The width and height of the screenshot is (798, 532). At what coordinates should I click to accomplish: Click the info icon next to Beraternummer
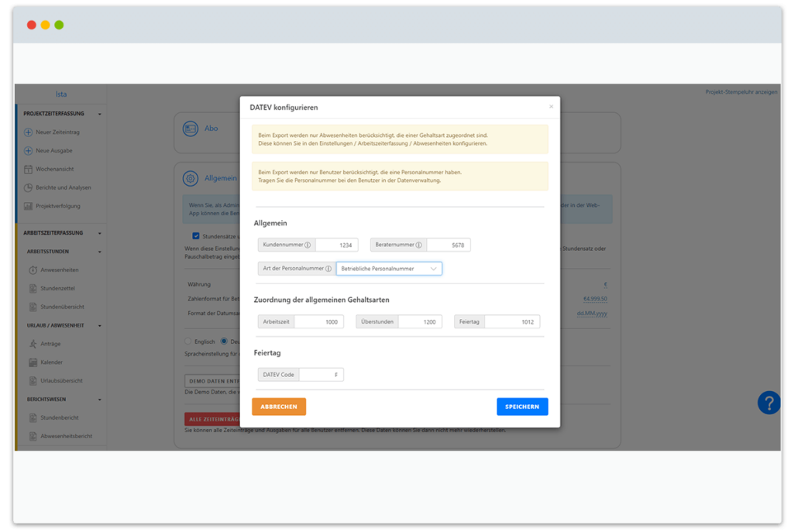[x=419, y=245]
